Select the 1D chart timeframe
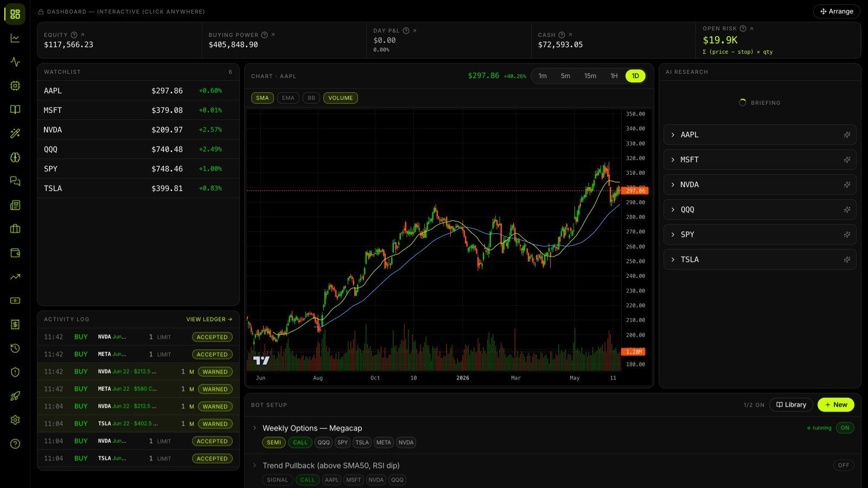Screen dimensions: 868x488 pyautogui.click(x=635, y=76)
